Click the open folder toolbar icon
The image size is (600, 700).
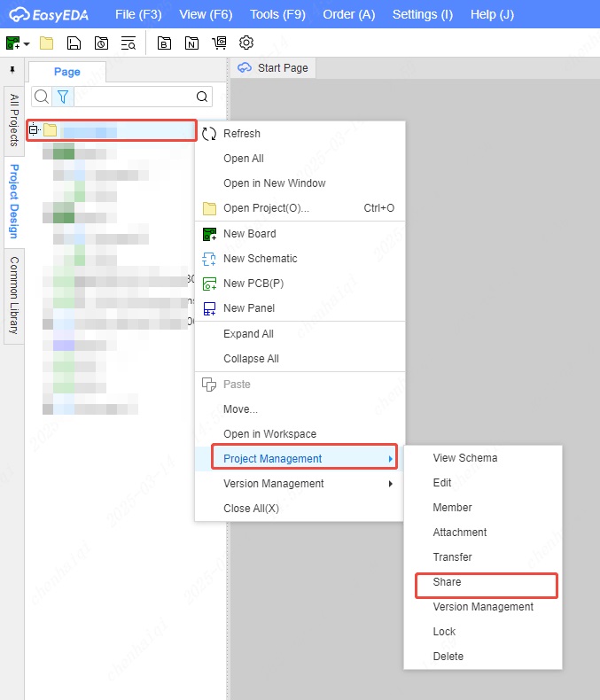click(x=46, y=43)
